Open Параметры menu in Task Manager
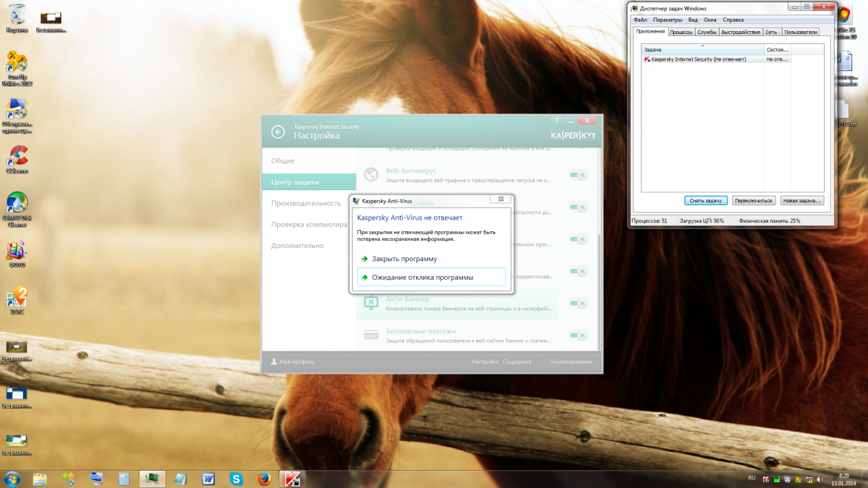Screen dimensions: 868x488 [668, 20]
